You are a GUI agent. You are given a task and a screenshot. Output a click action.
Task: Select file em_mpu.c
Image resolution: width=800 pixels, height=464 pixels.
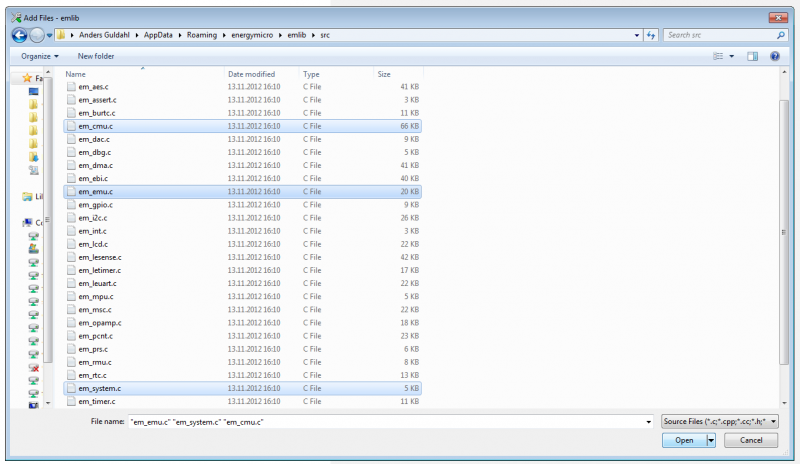[x=242, y=297]
